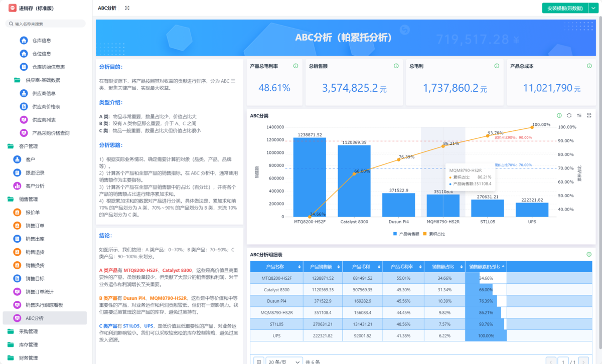Click the fullscreen icon beside the ABC分析 title
This screenshot has width=602, height=364.
(x=127, y=8)
